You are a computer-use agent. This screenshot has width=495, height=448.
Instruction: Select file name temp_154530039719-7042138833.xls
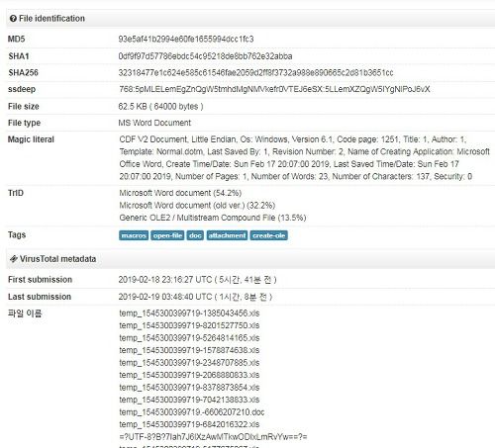coord(189,400)
